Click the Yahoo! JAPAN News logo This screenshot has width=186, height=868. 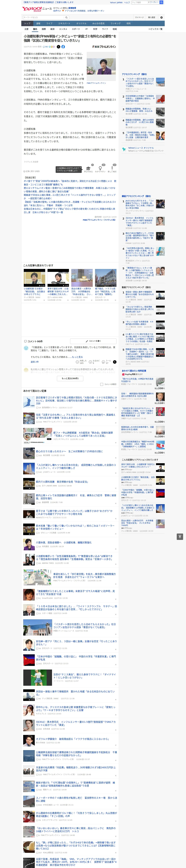click(x=37, y=9)
